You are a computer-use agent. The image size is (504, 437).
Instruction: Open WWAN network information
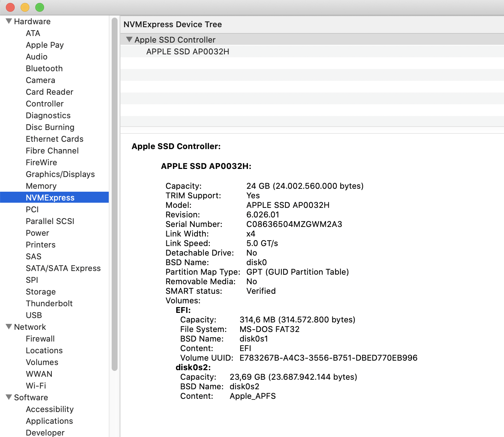[39, 374]
